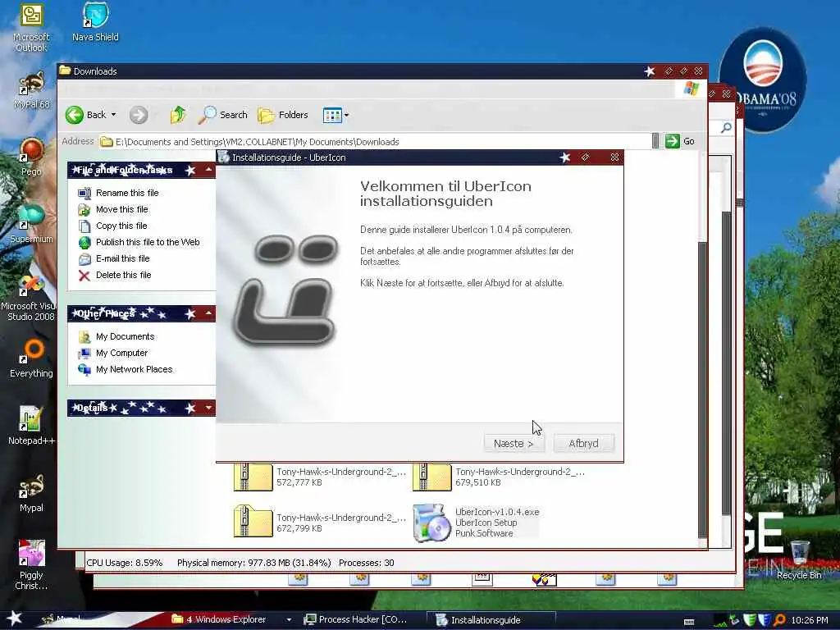Open the address bar dropdown
The width and height of the screenshot is (840, 630).
pos(655,141)
